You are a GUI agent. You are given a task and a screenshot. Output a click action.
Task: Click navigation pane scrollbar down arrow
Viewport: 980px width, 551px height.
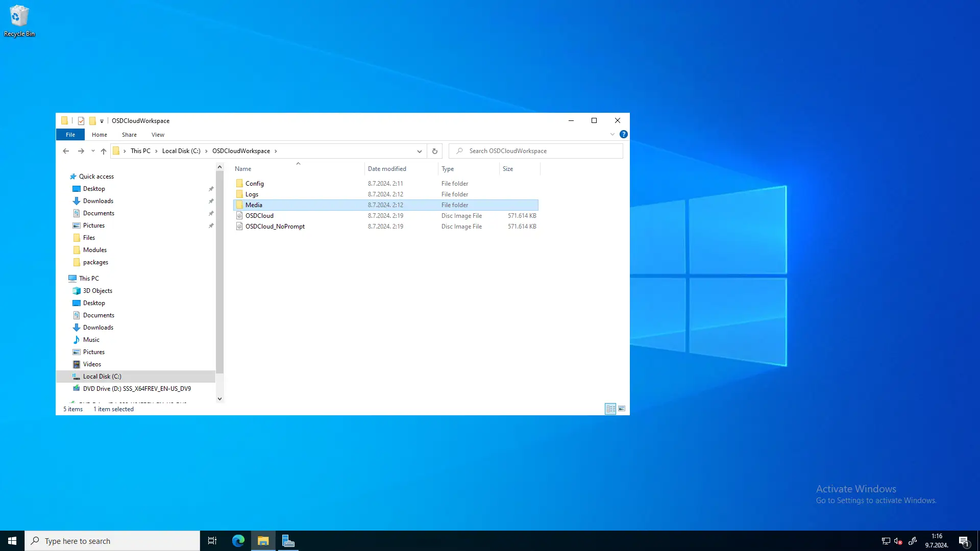tap(219, 399)
